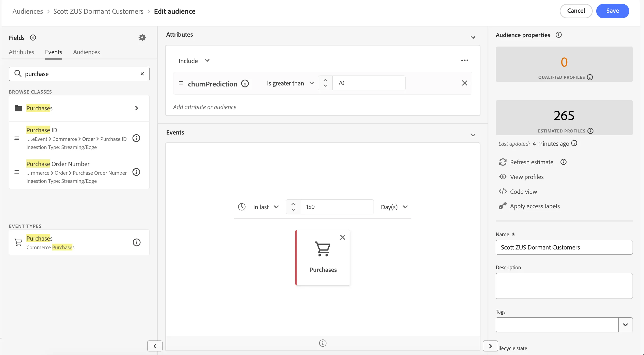Click Refresh estimate

click(526, 162)
